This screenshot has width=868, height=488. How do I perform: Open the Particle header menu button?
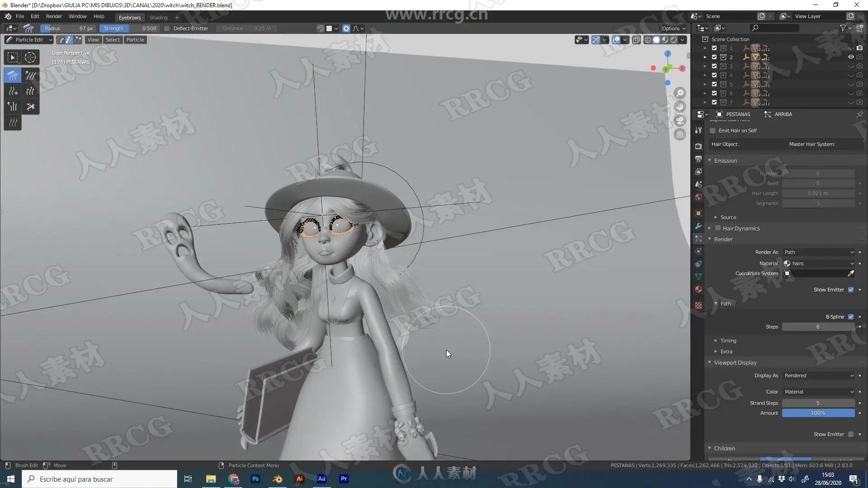[x=135, y=40]
